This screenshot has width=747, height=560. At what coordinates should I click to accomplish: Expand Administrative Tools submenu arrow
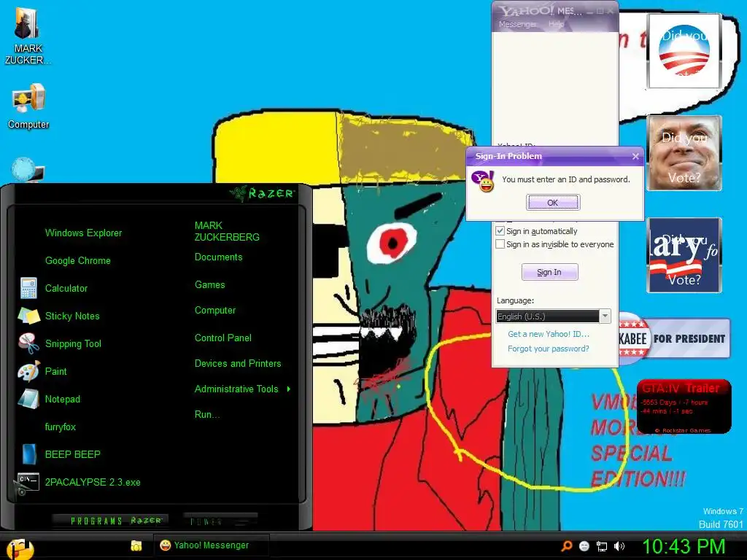click(289, 389)
